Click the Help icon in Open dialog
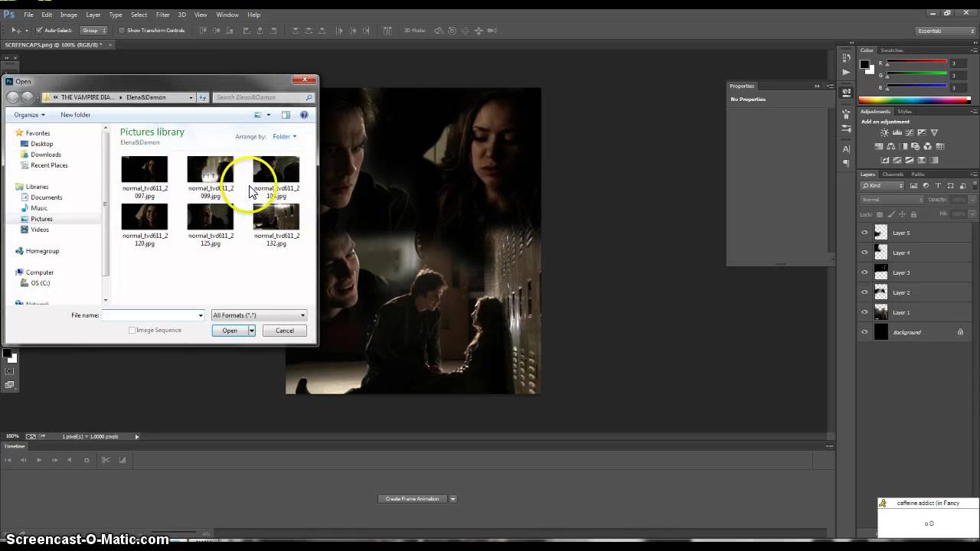 pos(304,115)
